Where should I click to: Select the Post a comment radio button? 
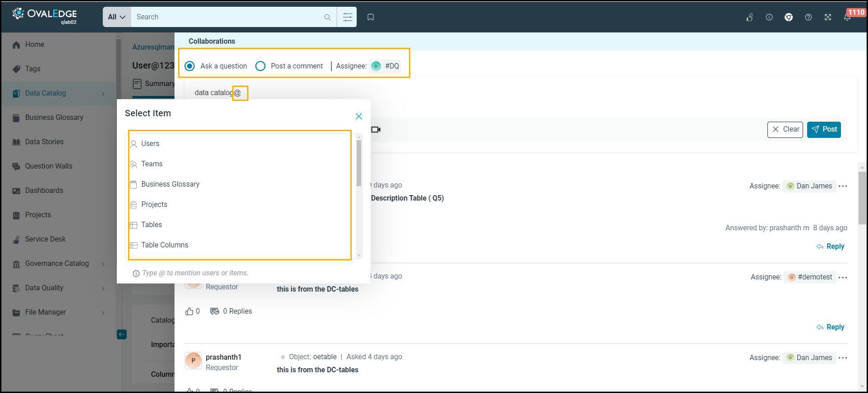pos(261,66)
